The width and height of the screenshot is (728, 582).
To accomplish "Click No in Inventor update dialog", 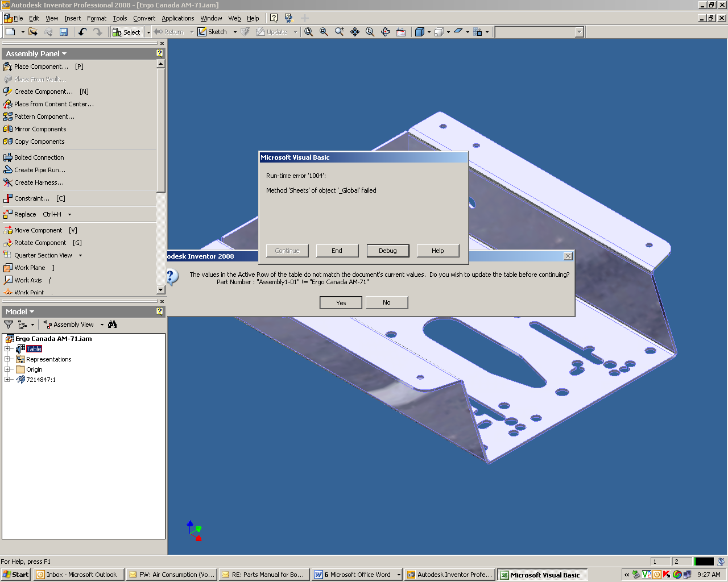I will tap(387, 302).
